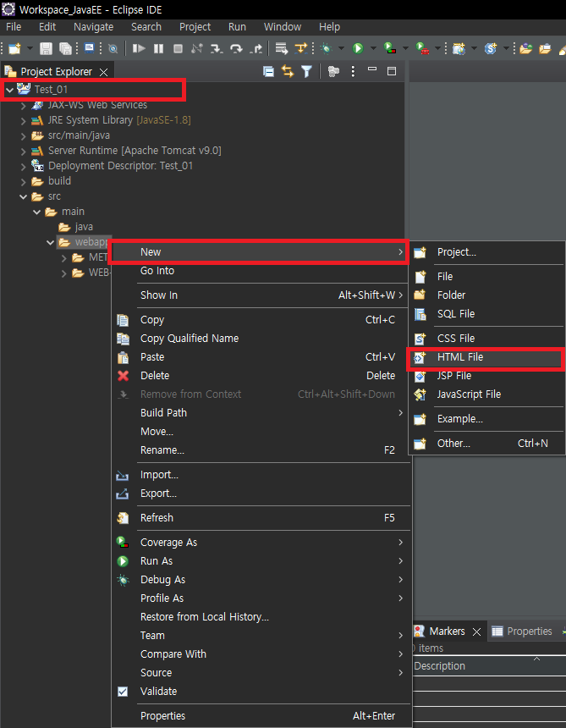Screen dimensions: 566x728
Task: Choose Project... in New submenu
Action: (x=486, y=252)
